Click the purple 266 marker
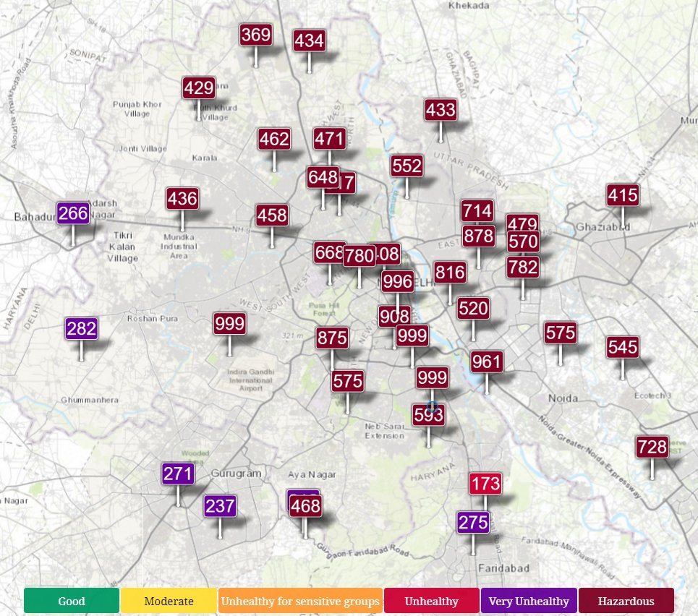 pyautogui.click(x=73, y=213)
